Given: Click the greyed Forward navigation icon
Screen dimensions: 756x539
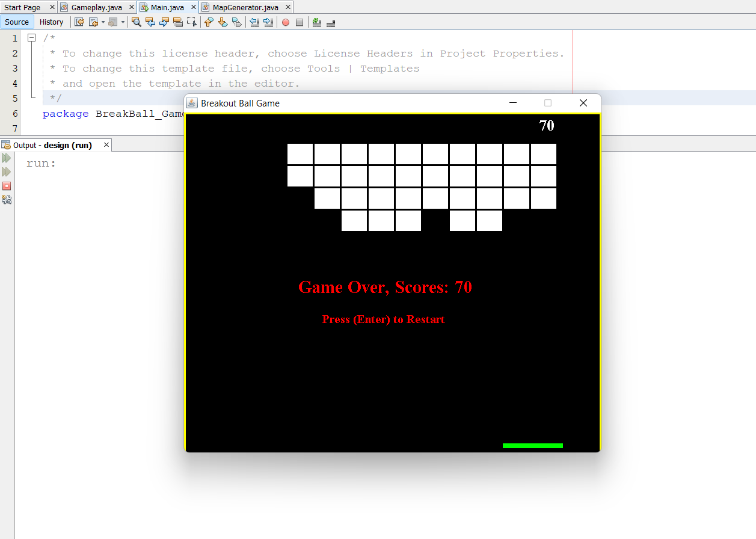Looking at the screenshot, I should click(x=112, y=22).
